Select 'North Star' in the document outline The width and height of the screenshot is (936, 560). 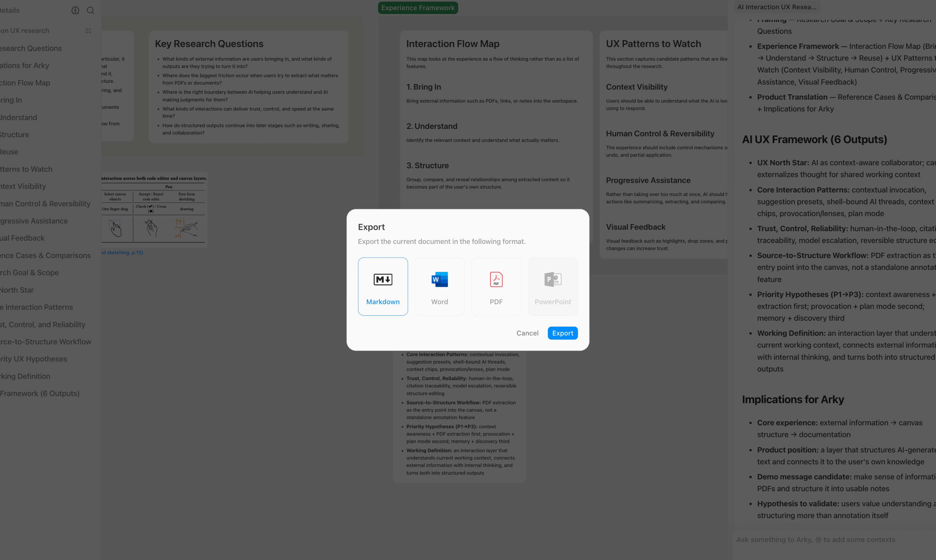17,290
